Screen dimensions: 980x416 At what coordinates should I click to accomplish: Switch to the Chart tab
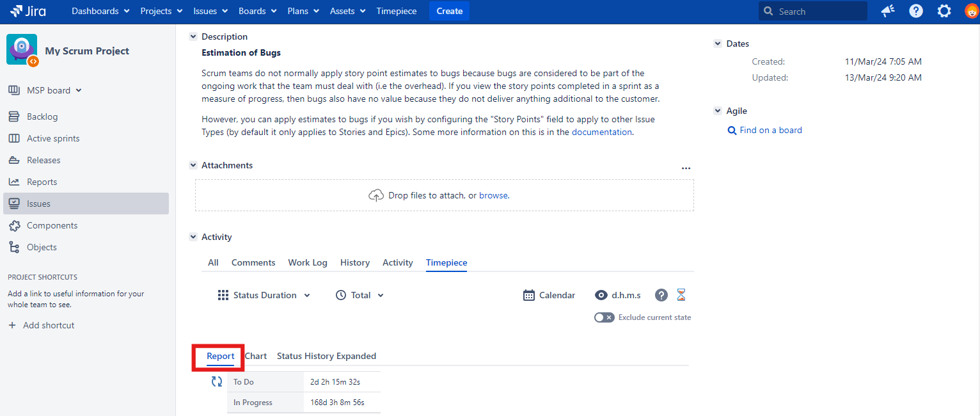(x=256, y=356)
